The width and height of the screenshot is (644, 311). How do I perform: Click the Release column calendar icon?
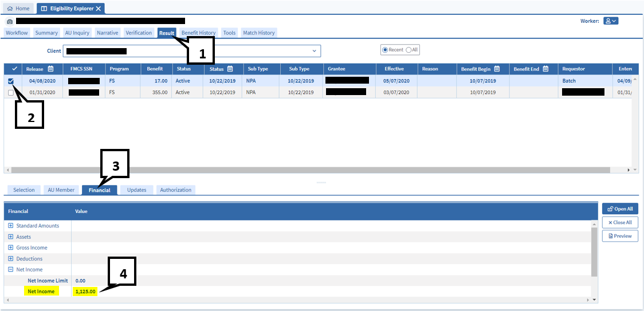50,69
